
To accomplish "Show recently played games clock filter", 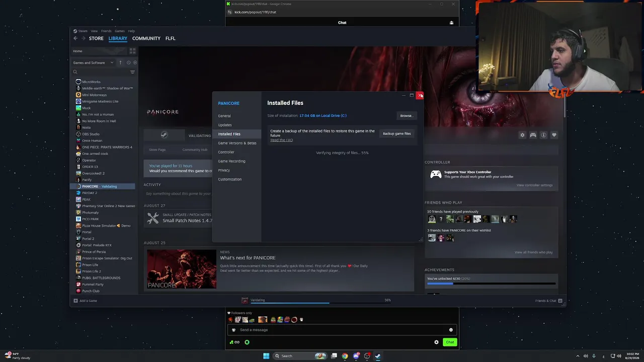I will pos(128,63).
